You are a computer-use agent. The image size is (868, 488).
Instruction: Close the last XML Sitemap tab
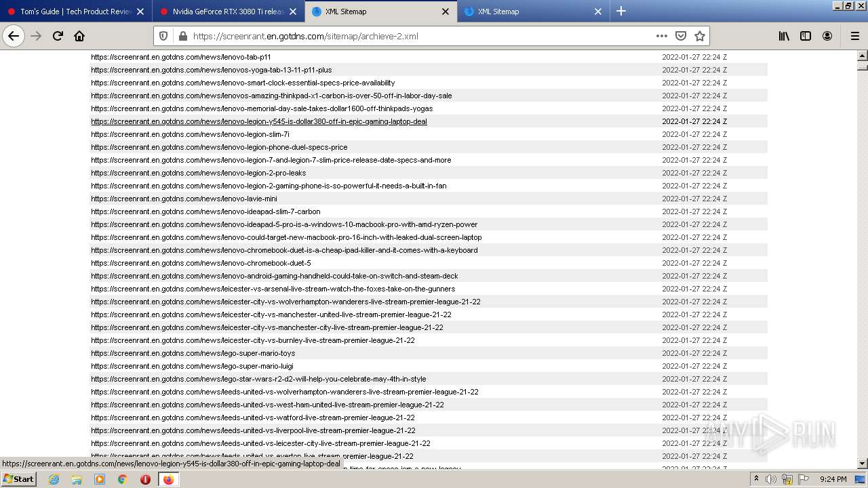(x=598, y=12)
